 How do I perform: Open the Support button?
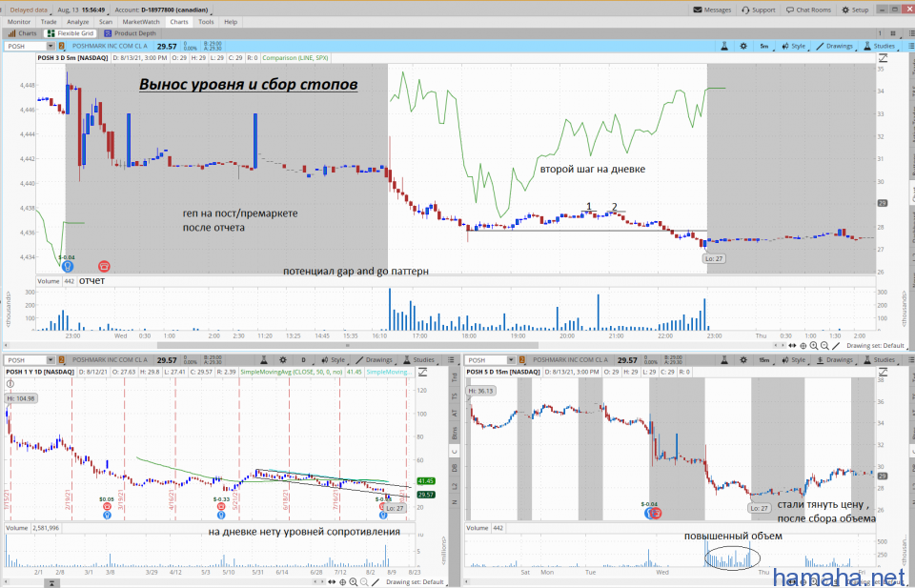(x=759, y=10)
